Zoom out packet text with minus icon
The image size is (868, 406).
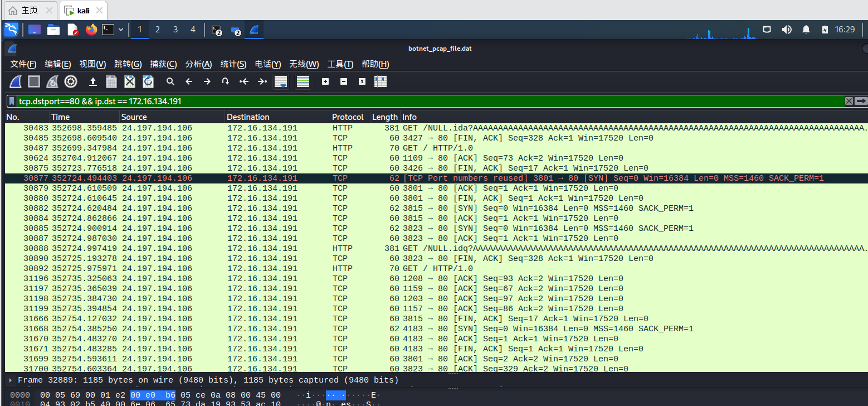click(x=344, y=81)
